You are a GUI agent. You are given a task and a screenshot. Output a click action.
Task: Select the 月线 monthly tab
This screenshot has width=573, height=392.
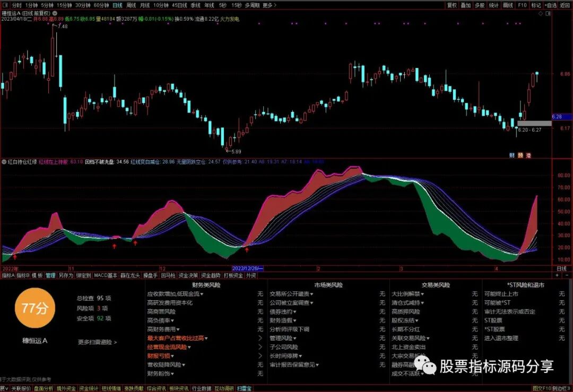pos(145,5)
